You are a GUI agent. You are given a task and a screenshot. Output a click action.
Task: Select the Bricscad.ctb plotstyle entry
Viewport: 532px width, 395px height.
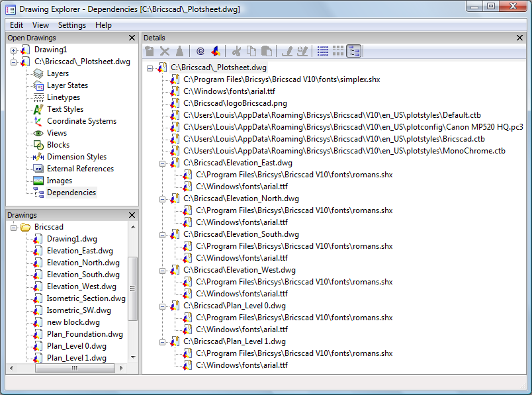[334, 139]
